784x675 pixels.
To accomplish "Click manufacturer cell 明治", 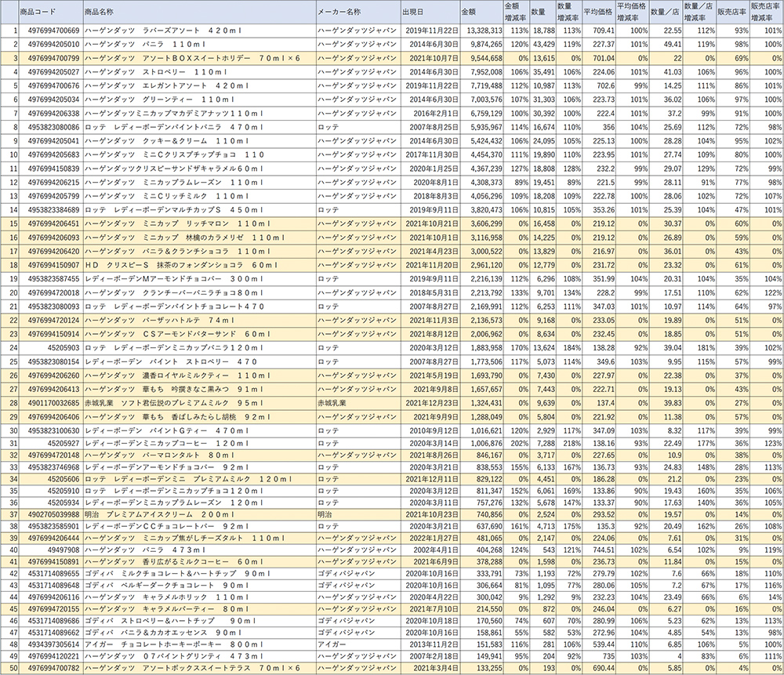I will (358, 514).
